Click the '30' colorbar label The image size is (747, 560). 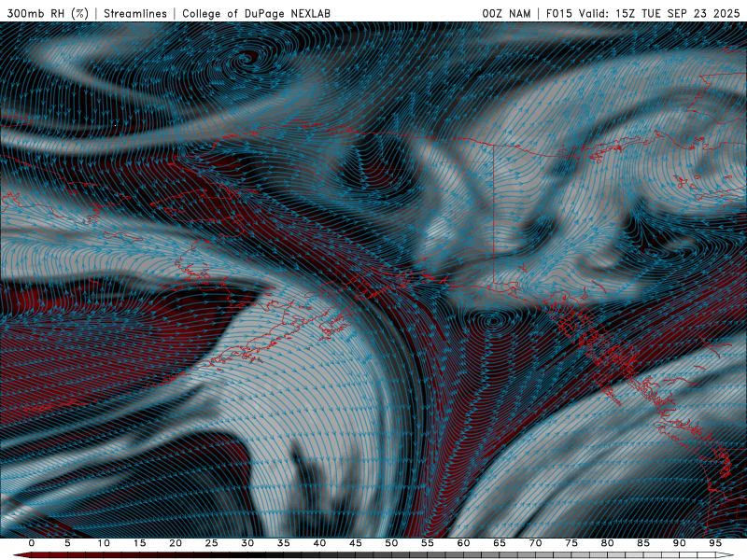click(247, 543)
